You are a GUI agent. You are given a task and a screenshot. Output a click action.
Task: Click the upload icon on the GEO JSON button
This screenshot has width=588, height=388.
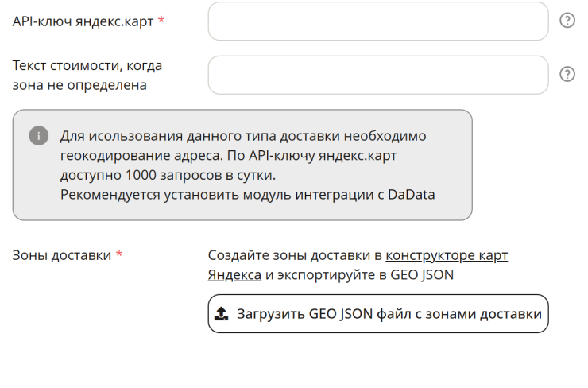coord(221,313)
